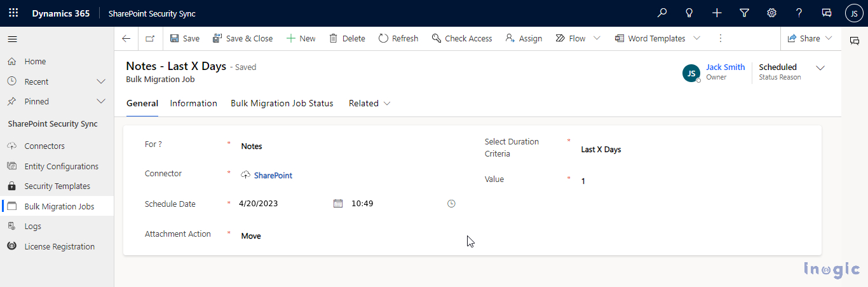Open the app launcher waffle icon
The image size is (868, 287).
(13, 13)
